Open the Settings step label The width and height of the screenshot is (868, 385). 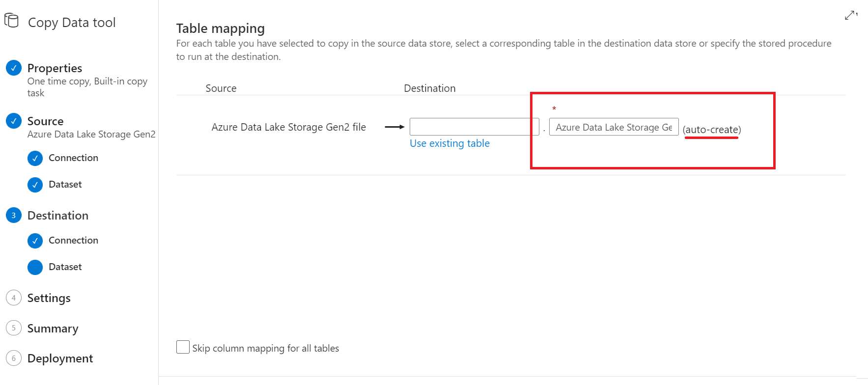pos(49,298)
